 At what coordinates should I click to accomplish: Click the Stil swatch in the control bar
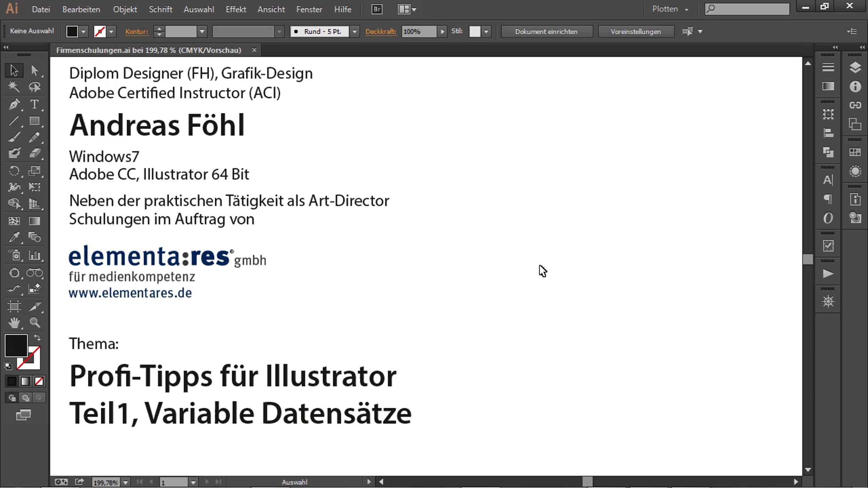[x=475, y=31]
